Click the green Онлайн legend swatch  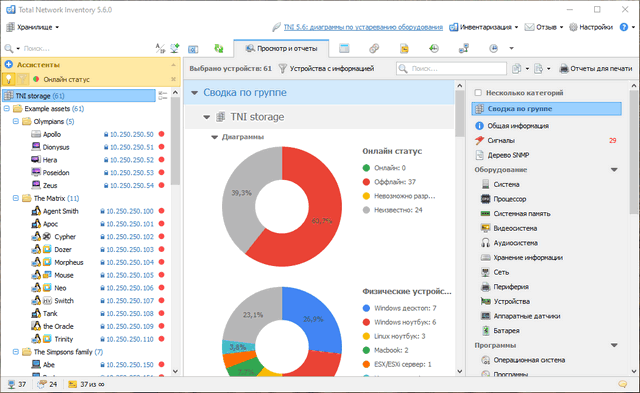point(366,168)
